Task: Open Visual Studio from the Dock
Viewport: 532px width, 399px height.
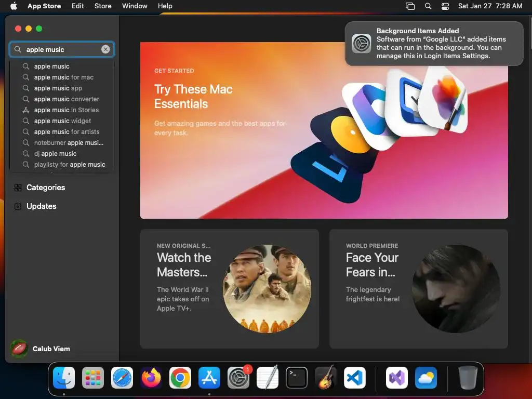Action: tap(397, 378)
